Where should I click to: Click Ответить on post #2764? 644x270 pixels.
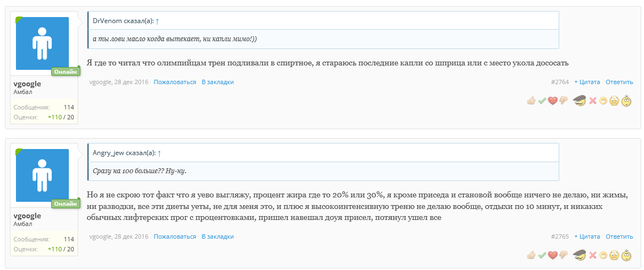pos(619,82)
